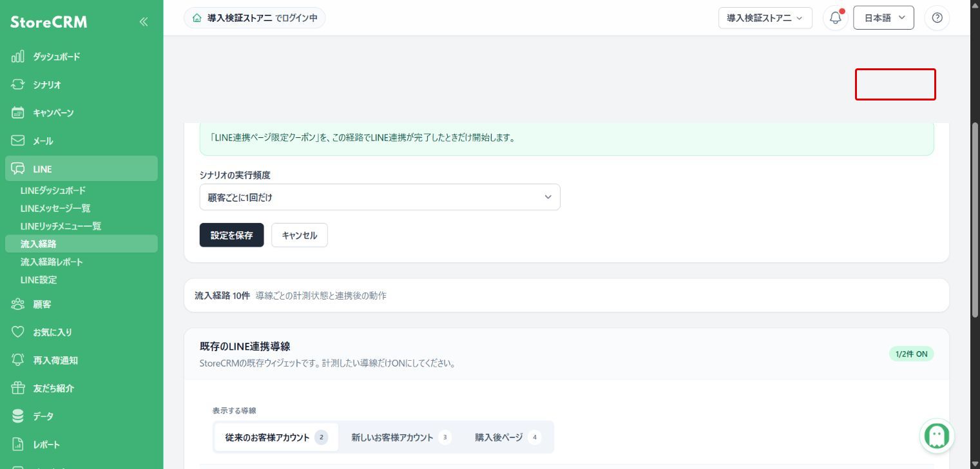Open LINEメッセージ一覧 submenu item
980x469 pixels.
tap(55, 208)
